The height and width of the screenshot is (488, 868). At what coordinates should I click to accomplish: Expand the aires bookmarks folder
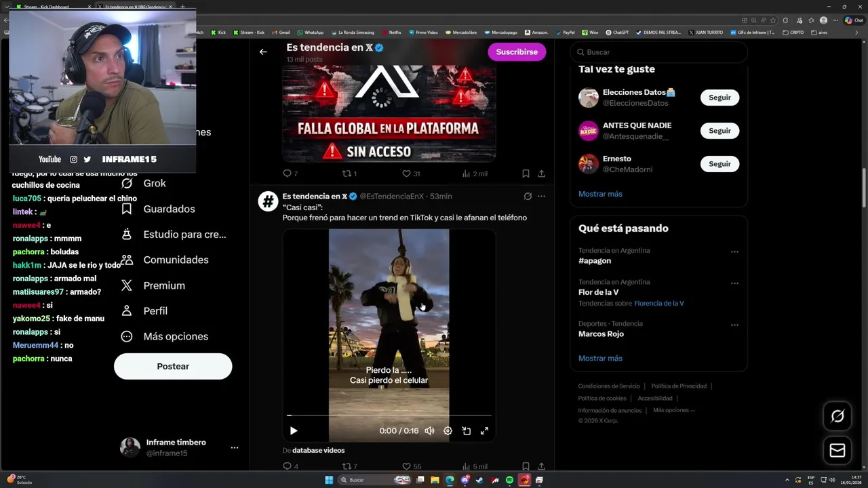click(819, 33)
